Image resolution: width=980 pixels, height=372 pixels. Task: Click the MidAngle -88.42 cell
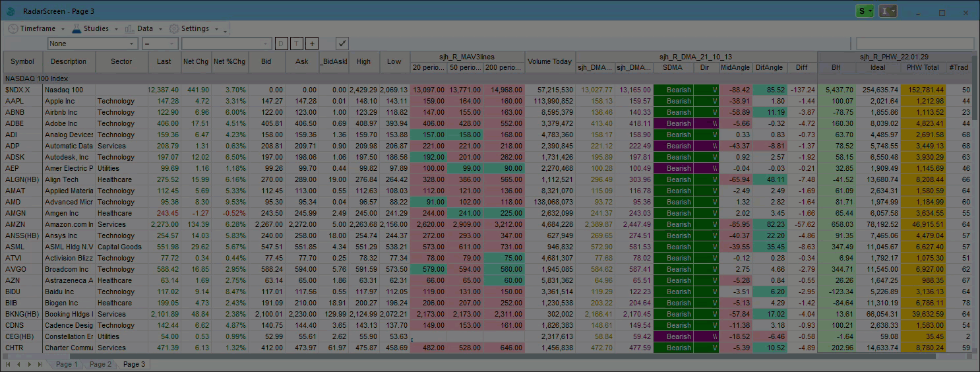point(735,90)
